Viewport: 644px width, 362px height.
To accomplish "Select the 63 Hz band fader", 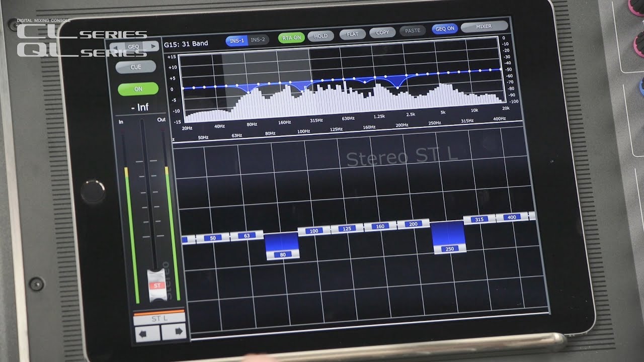I will click(x=247, y=235).
